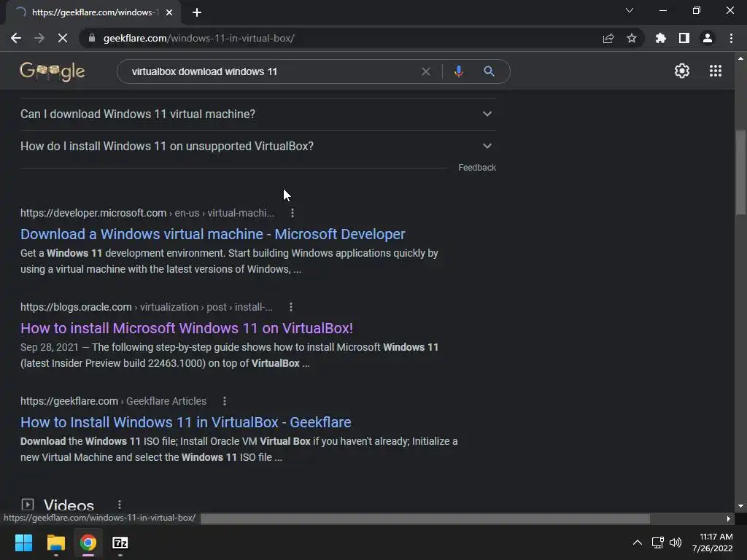The height and width of the screenshot is (560, 747).
Task: Open options menu beside Videos heading
Action: pos(119,505)
